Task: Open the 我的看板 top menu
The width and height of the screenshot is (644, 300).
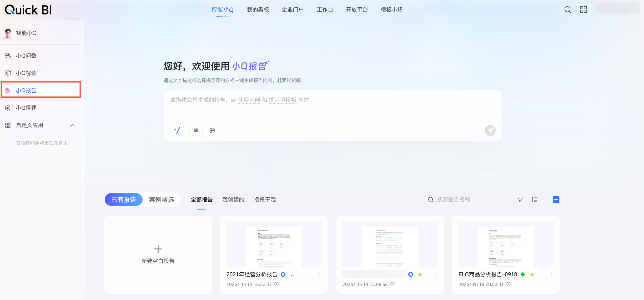Action: [258, 10]
